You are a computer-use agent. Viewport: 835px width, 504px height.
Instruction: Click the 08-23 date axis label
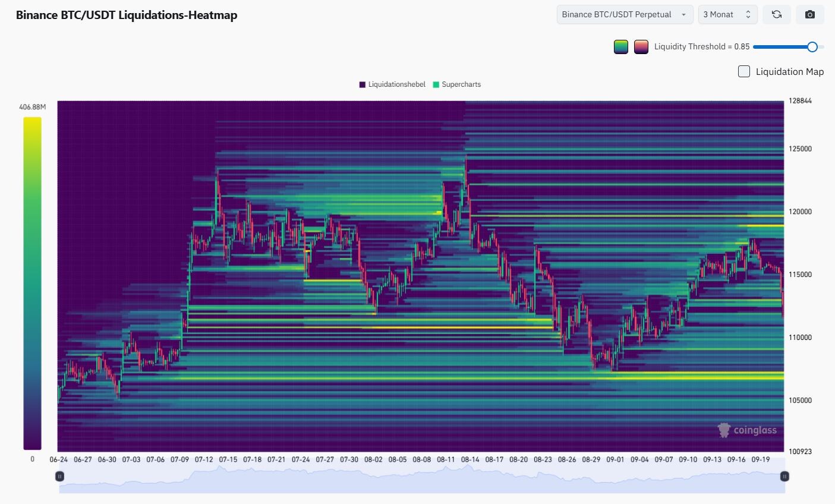coord(543,459)
